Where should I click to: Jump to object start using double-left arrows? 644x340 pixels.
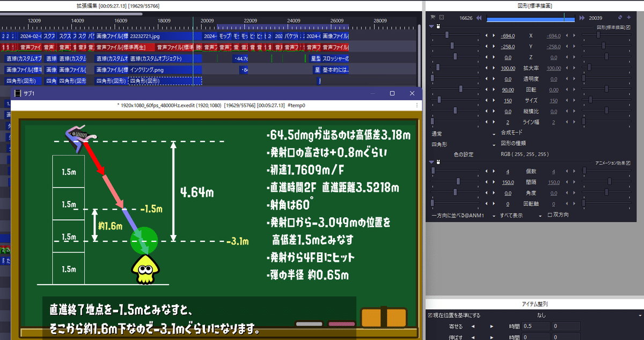479,18
